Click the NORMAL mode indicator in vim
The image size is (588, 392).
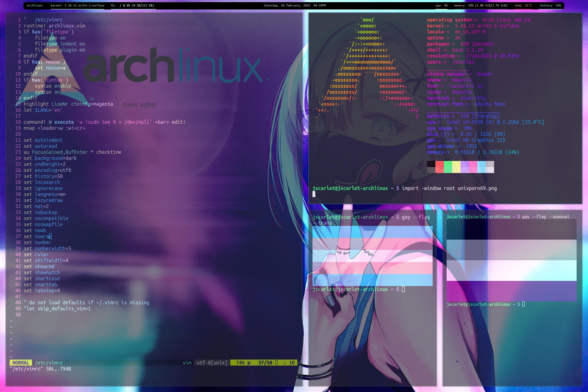21,363
